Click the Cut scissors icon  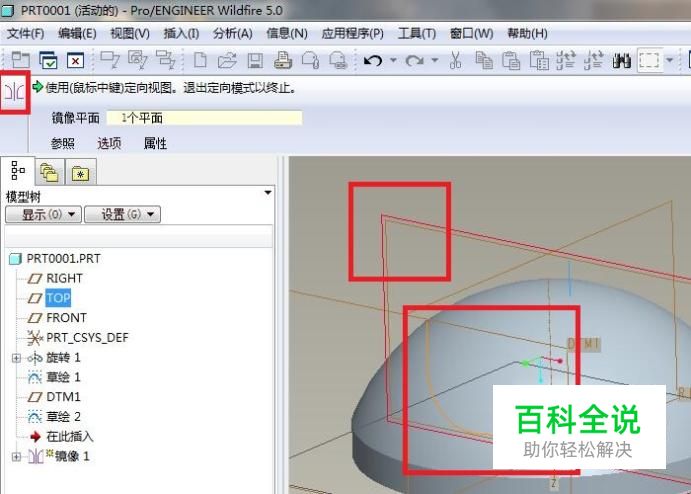pos(455,60)
